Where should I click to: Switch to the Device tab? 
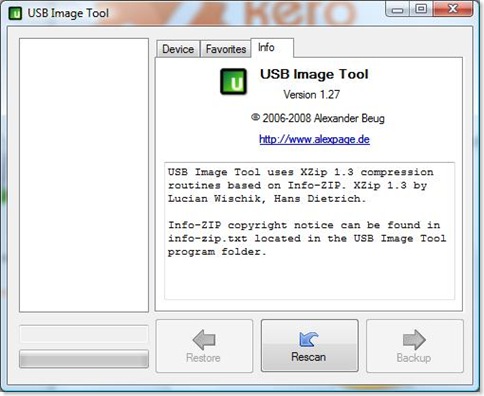point(178,49)
